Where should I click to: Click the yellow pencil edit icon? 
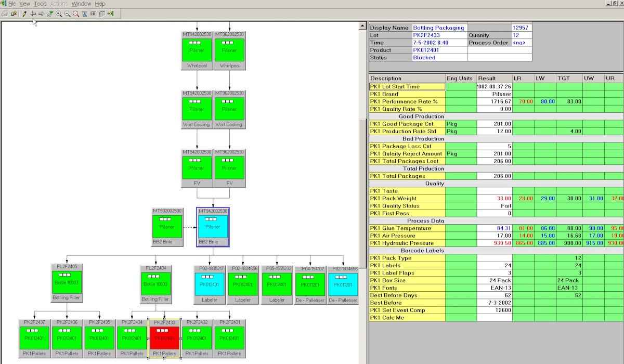coord(24,14)
